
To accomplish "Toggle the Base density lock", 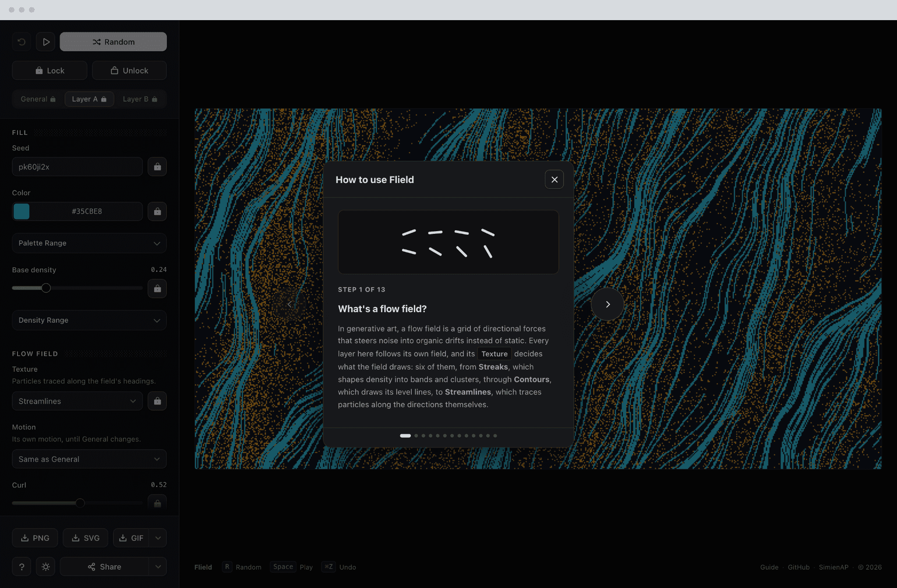I will tap(157, 289).
